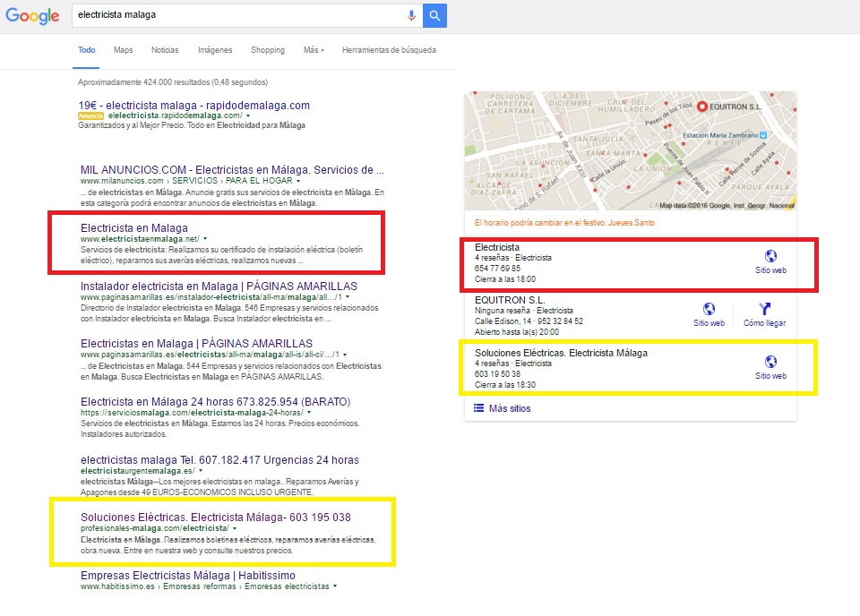860x616 pixels.
Task: Open Electricista en Malaga result title
Action: pos(133,228)
